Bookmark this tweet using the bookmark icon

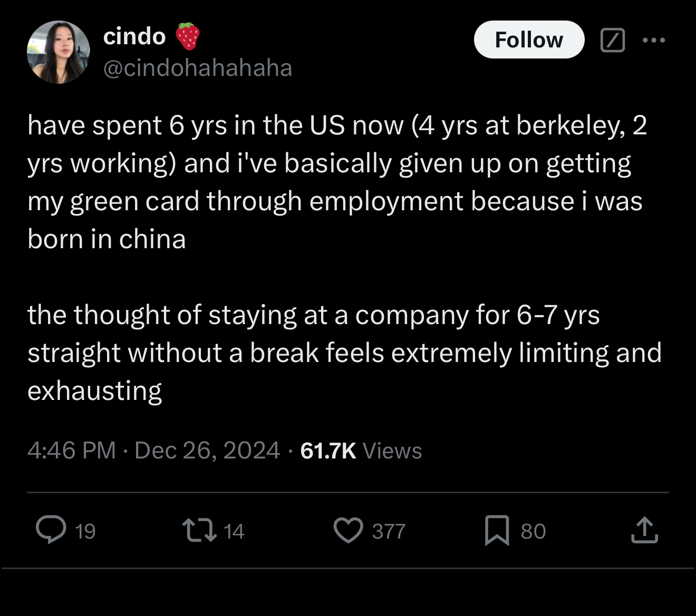pyautogui.click(x=496, y=530)
